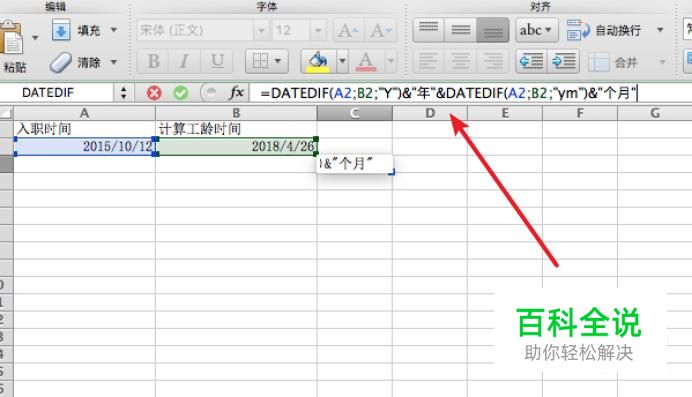692x397 pixels.
Task: Open the font size 12 dropdown
Action: coord(318,30)
